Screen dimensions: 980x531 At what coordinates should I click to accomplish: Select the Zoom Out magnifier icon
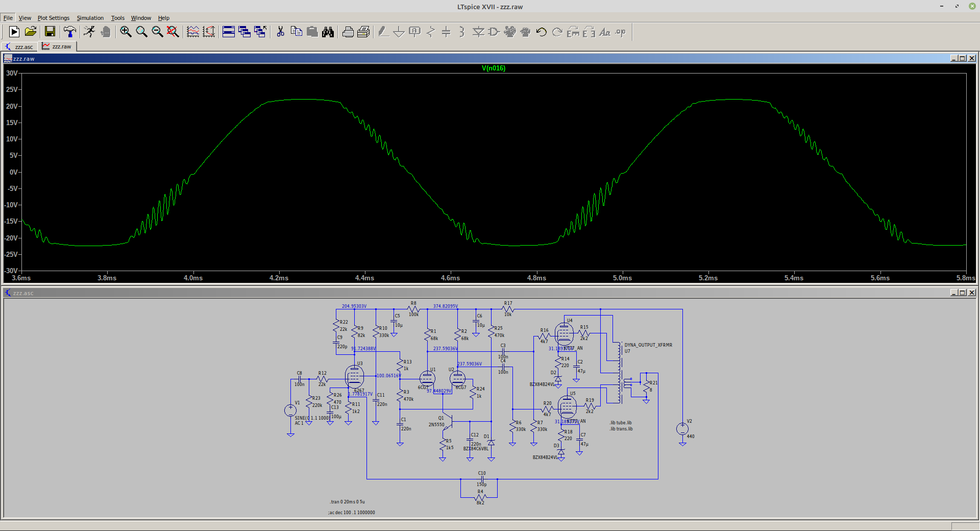point(157,32)
